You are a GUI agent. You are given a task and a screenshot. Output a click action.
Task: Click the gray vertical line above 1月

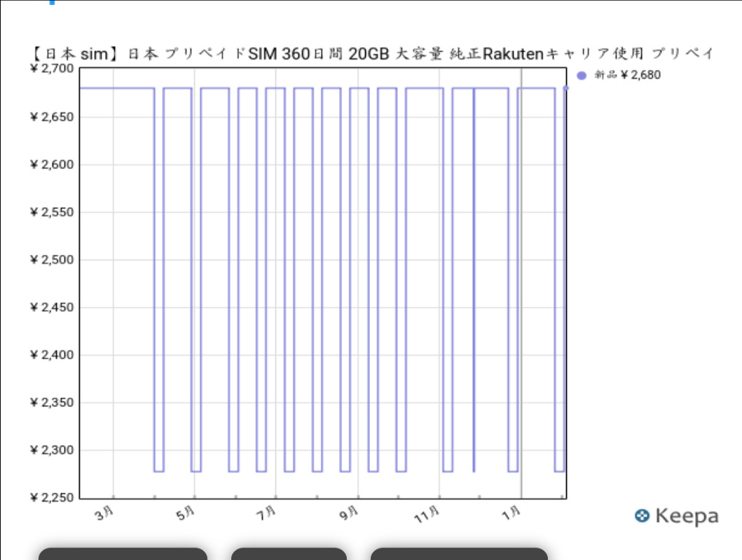[521, 280]
